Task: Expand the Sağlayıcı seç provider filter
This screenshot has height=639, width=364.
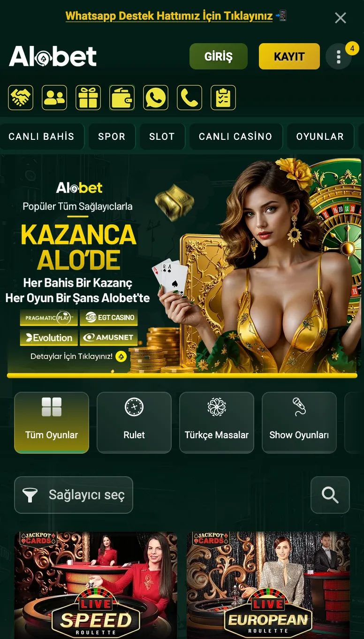Action: coord(74,495)
